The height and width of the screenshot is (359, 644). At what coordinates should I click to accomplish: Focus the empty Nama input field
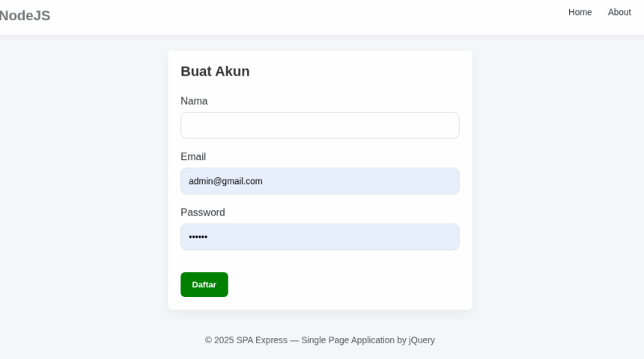(320, 126)
